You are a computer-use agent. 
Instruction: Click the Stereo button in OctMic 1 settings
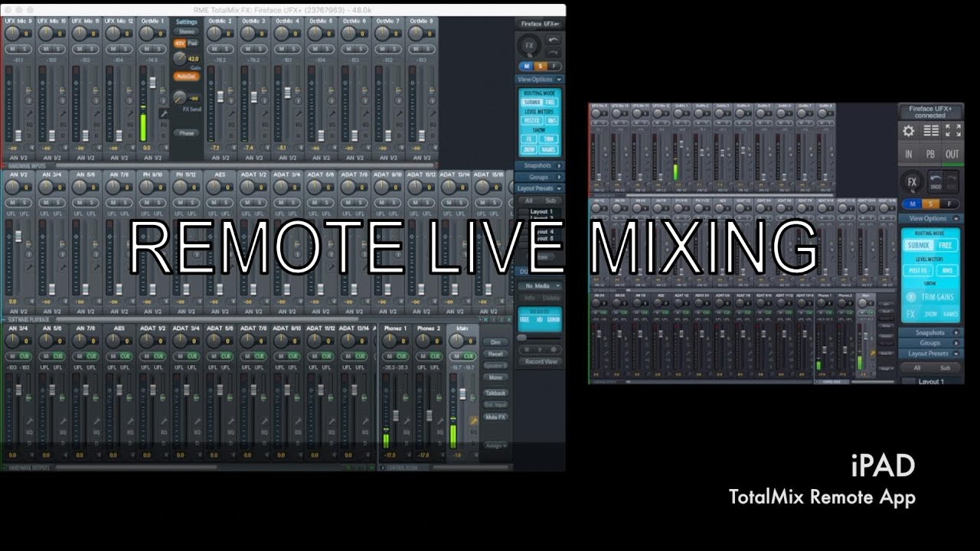coord(186,31)
